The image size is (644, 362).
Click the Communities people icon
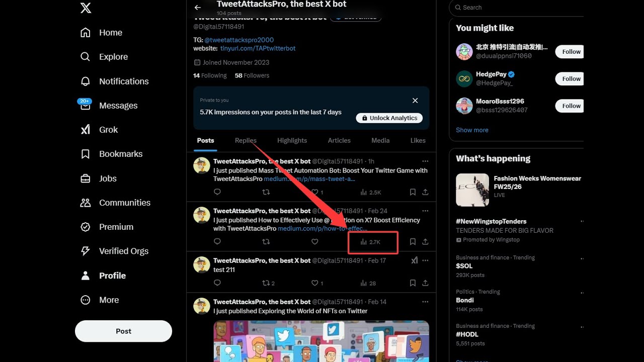tap(86, 203)
